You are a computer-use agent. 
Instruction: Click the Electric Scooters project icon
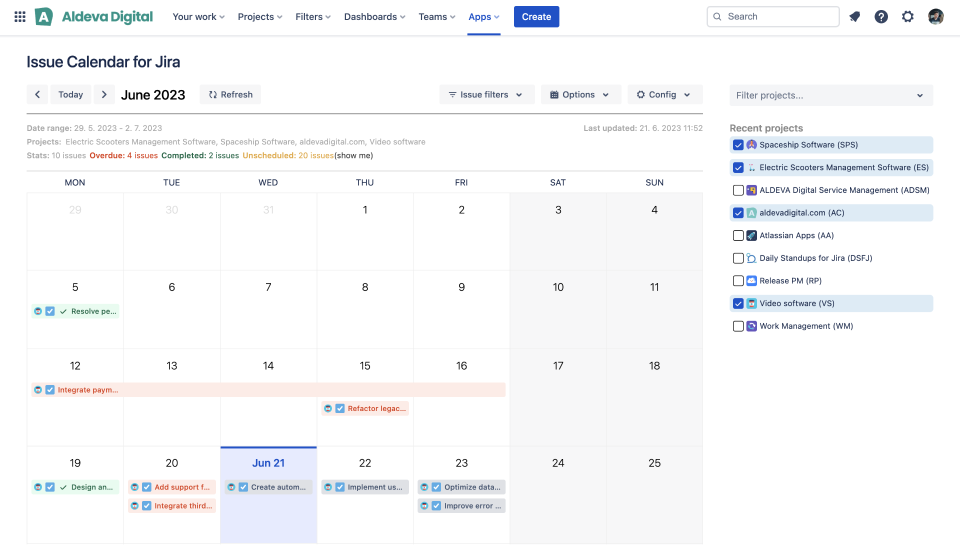(751, 167)
